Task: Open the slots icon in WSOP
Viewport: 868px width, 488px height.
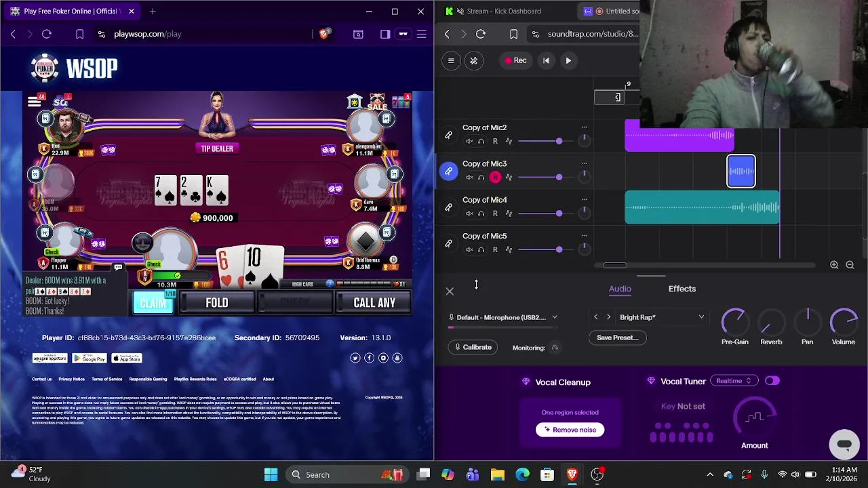Action: click(401, 102)
